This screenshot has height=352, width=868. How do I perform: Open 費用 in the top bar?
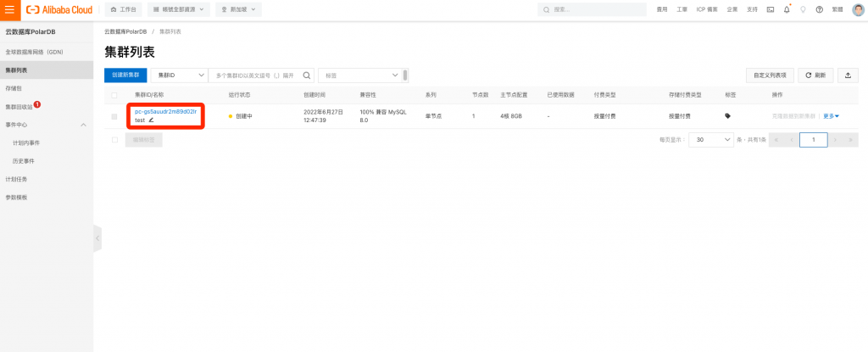pyautogui.click(x=662, y=9)
